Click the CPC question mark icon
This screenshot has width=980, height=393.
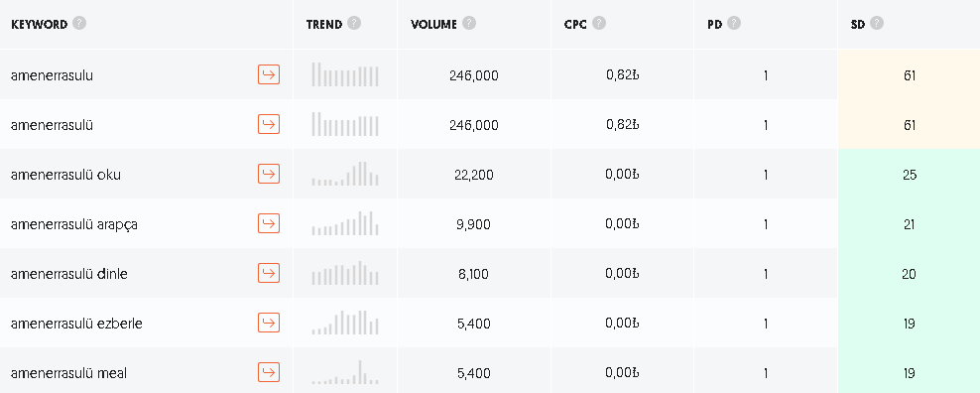599,23
